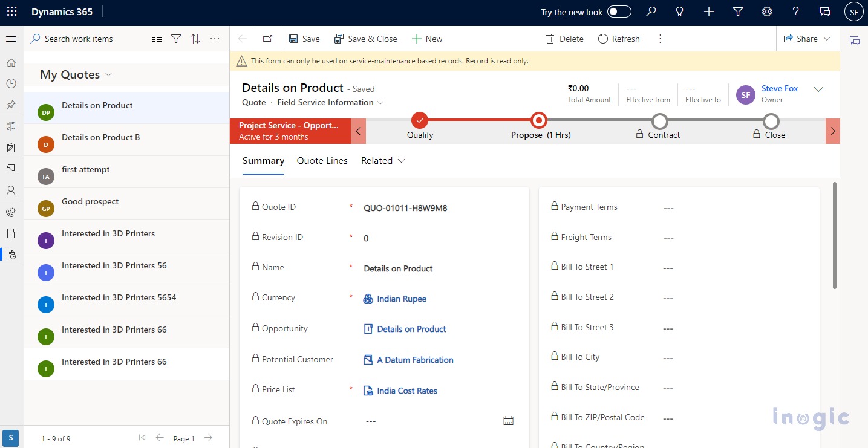Open global search magnifier icon
This screenshot has height=448, width=868.
[651, 12]
